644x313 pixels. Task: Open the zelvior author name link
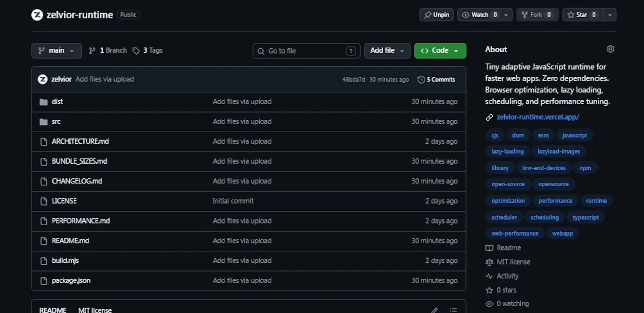pyautogui.click(x=61, y=79)
